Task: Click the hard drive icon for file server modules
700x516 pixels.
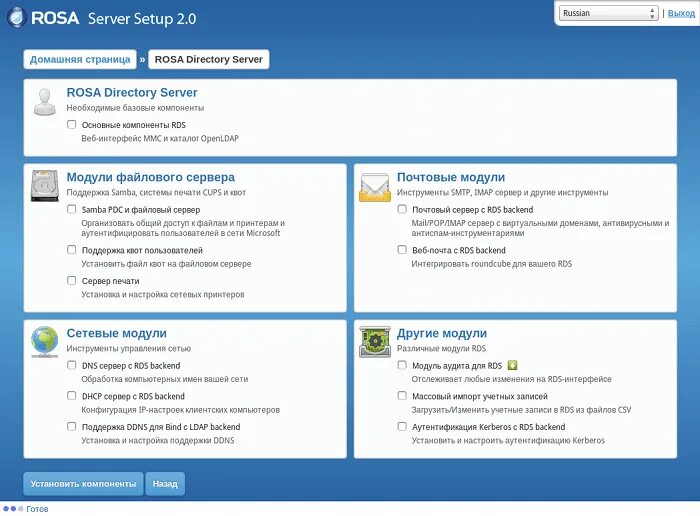Action: 45,186
